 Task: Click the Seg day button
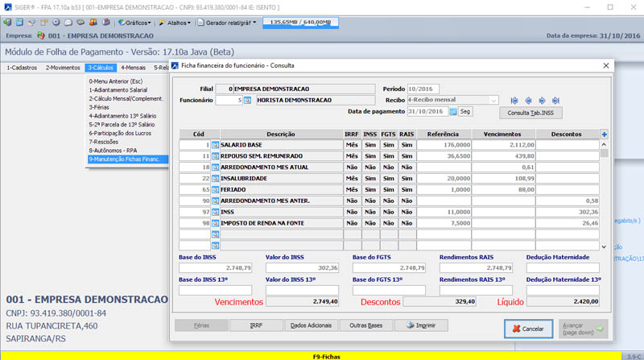(x=465, y=112)
